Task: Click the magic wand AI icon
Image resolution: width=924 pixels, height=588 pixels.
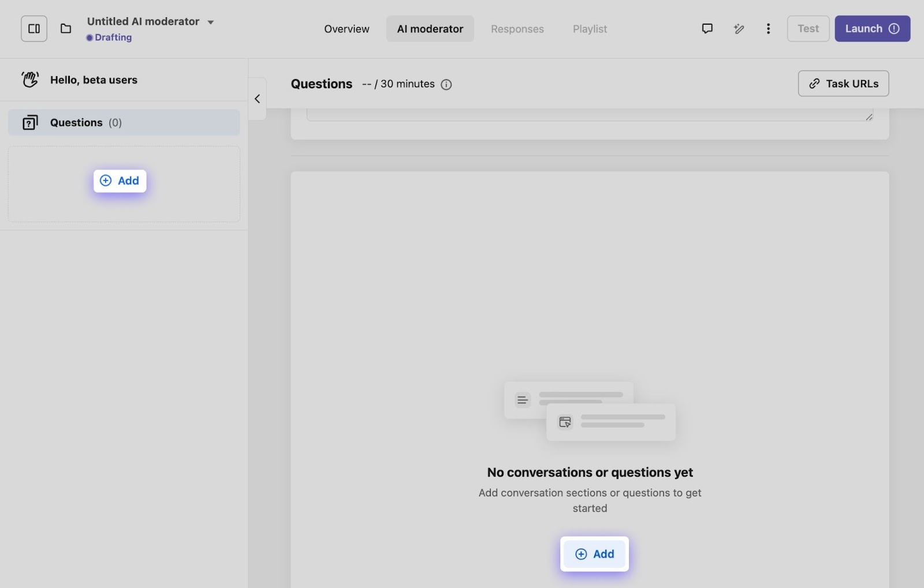Action: [x=739, y=29]
